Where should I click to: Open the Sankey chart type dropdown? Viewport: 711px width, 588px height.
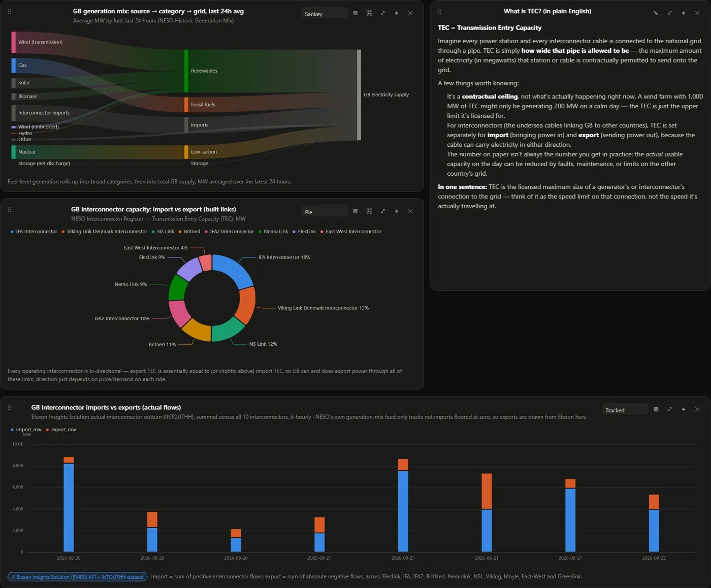(325, 14)
